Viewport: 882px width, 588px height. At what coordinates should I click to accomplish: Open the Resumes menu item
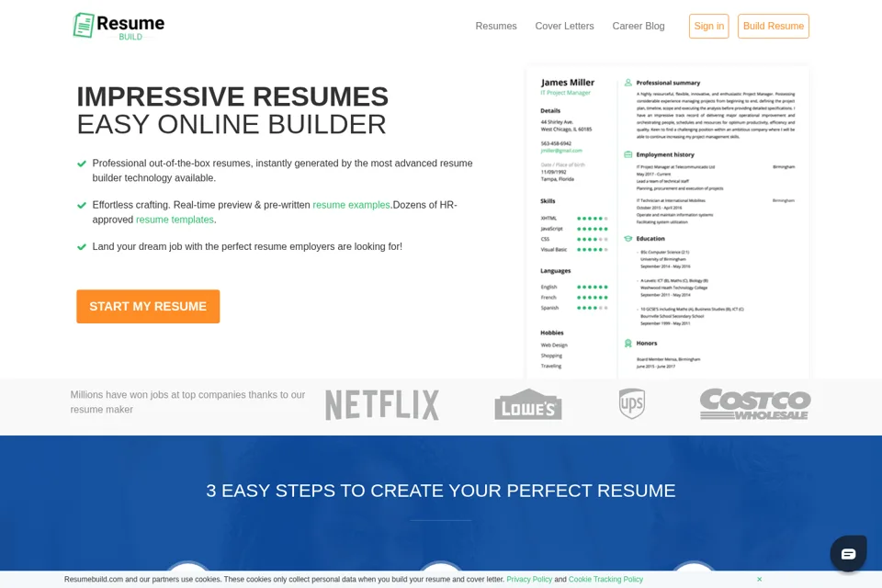click(x=495, y=26)
